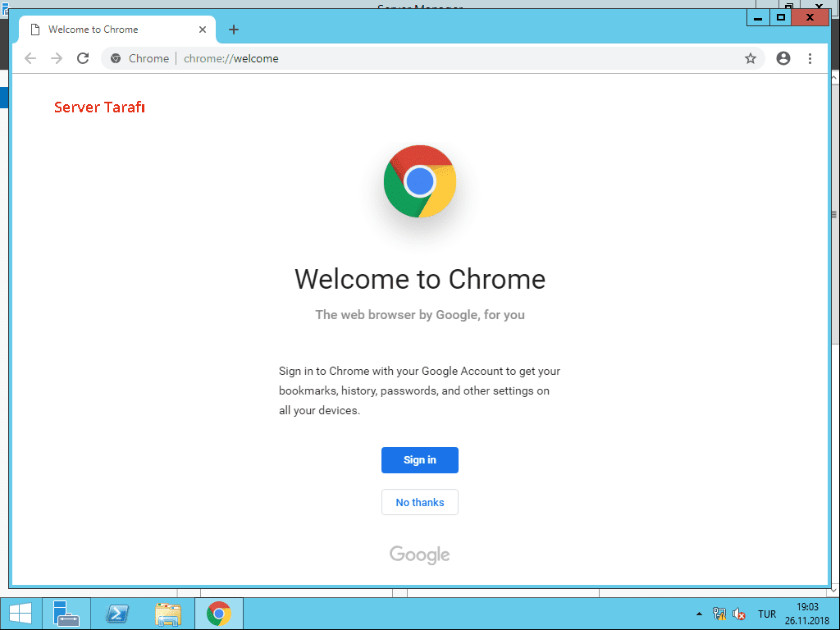Choose No thanks
This screenshot has width=840, height=630.
point(420,503)
